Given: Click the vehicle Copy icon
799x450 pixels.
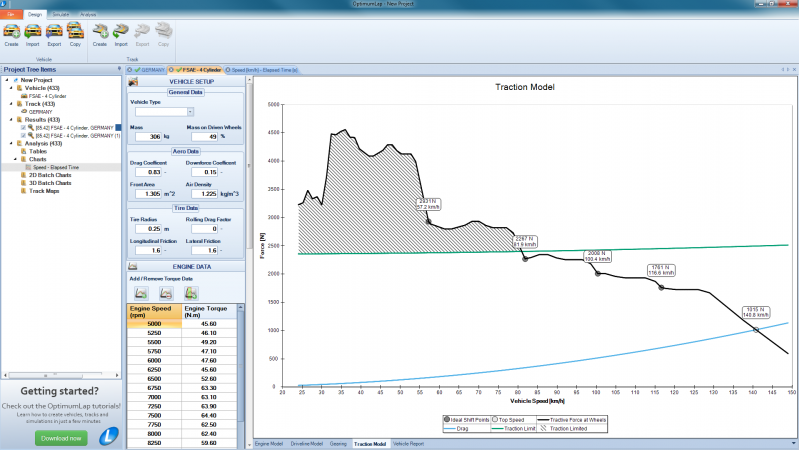Looking at the screenshot, I should click(x=75, y=31).
